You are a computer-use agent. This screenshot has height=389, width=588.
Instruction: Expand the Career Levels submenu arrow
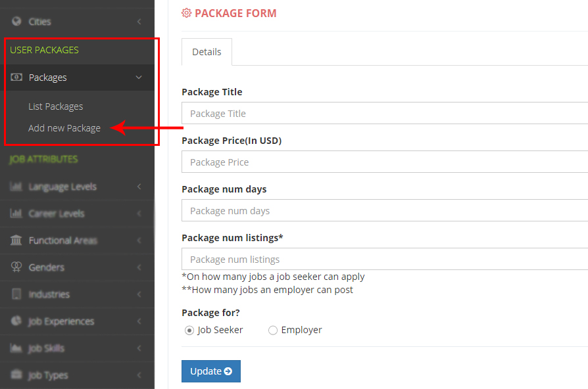[x=139, y=214]
